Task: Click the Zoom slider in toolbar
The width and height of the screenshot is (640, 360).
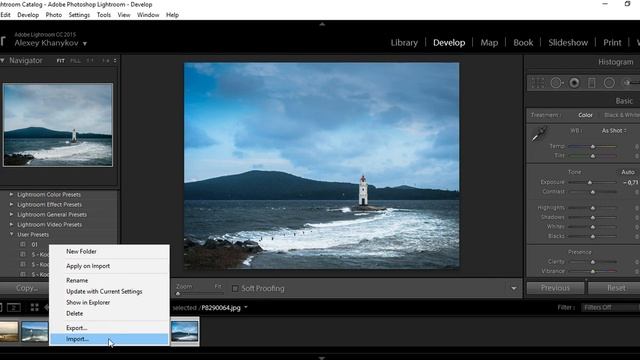Action: (200, 293)
